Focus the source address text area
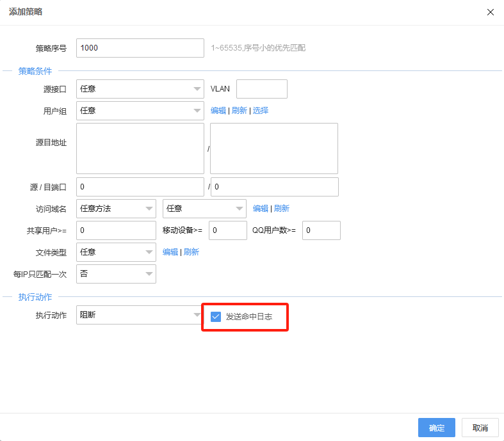Image resolution: width=504 pixels, height=441 pixels. pos(140,148)
